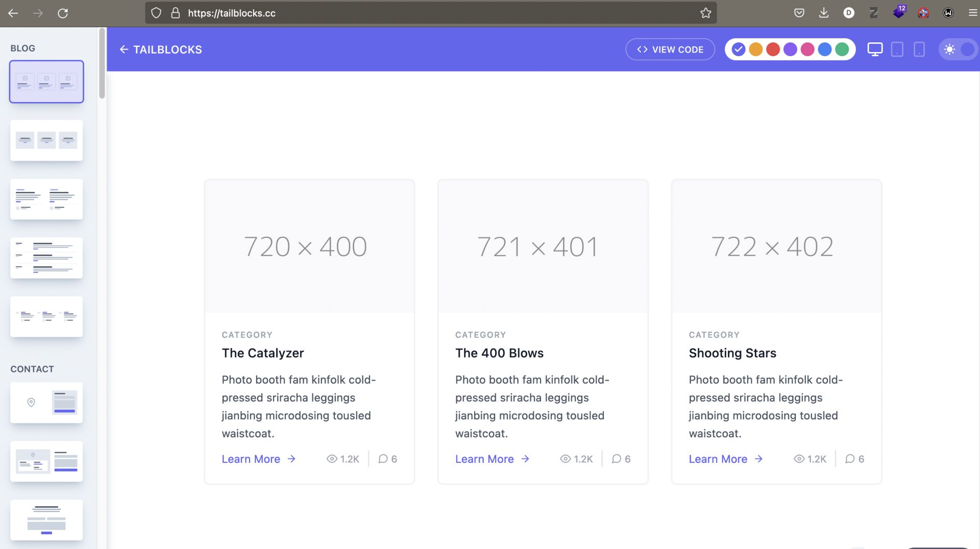Click the comment icon on Shooting Stars

pyautogui.click(x=850, y=459)
